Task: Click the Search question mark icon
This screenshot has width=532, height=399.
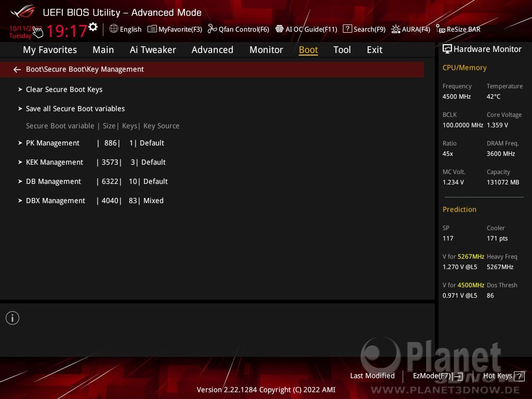Action: tap(347, 29)
